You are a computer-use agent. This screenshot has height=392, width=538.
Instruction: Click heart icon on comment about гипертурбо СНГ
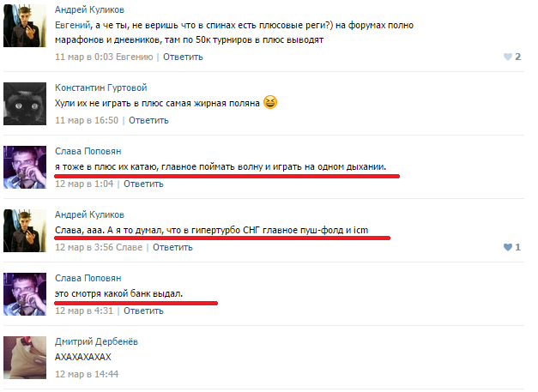coord(507,247)
